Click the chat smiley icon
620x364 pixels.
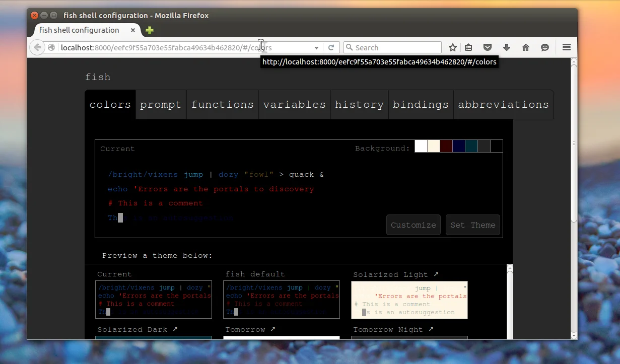pos(544,47)
